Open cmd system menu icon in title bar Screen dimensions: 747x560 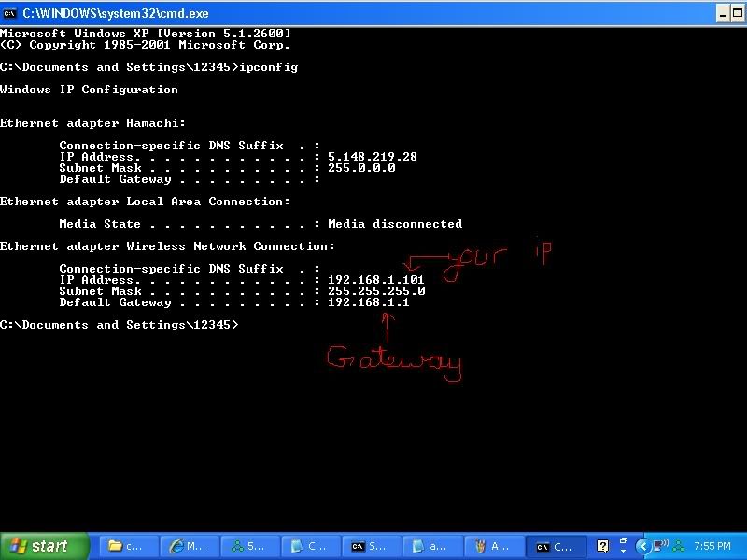9,13
